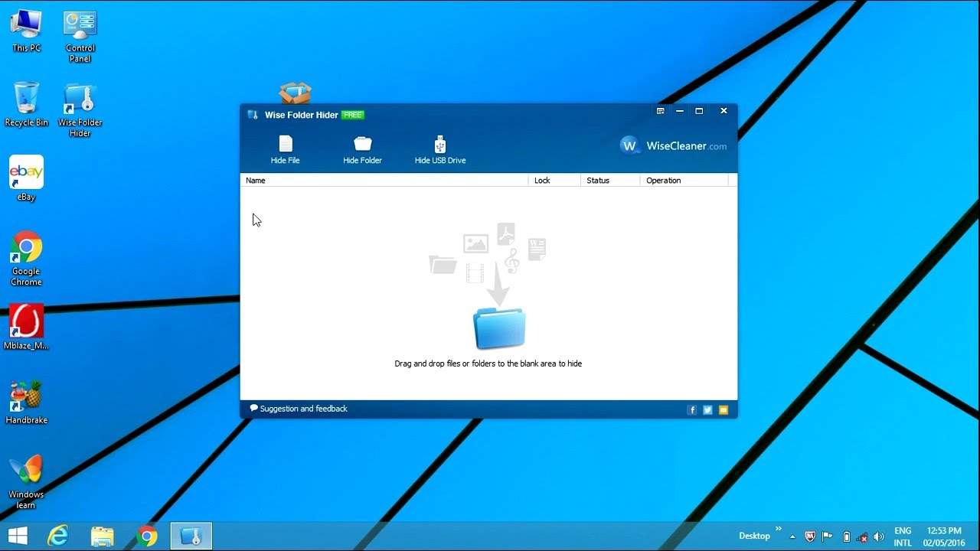Click the Twitter icon in footer
The height and width of the screenshot is (551, 980).
(707, 410)
